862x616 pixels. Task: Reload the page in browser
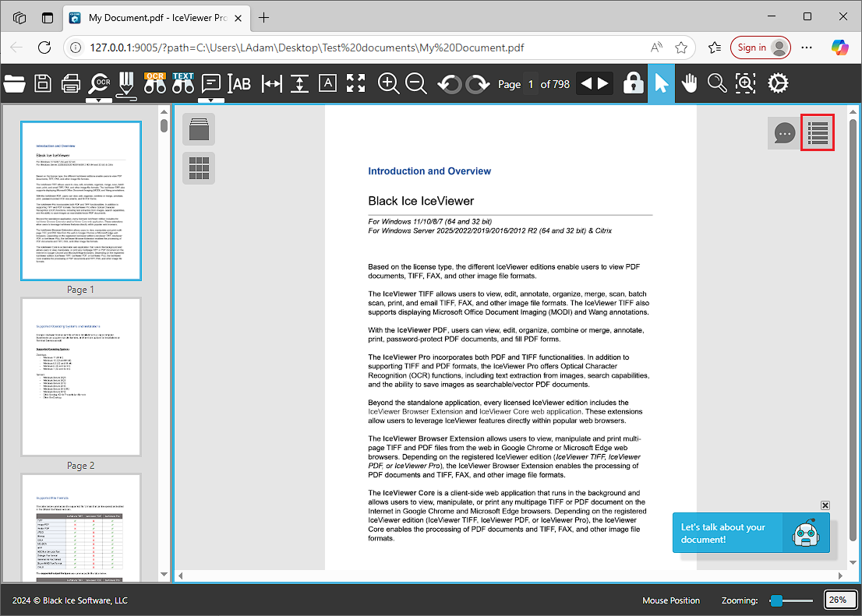[x=44, y=48]
